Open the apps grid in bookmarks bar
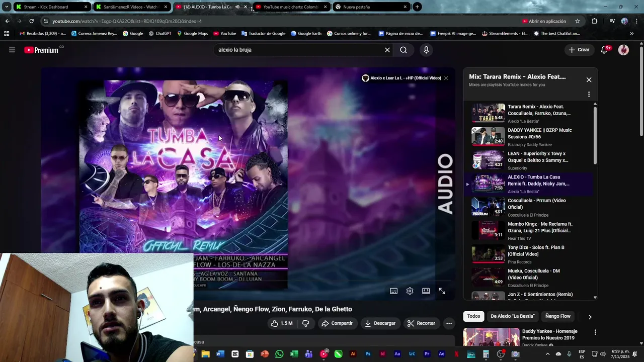This screenshot has width=644, height=362. coord(7,34)
